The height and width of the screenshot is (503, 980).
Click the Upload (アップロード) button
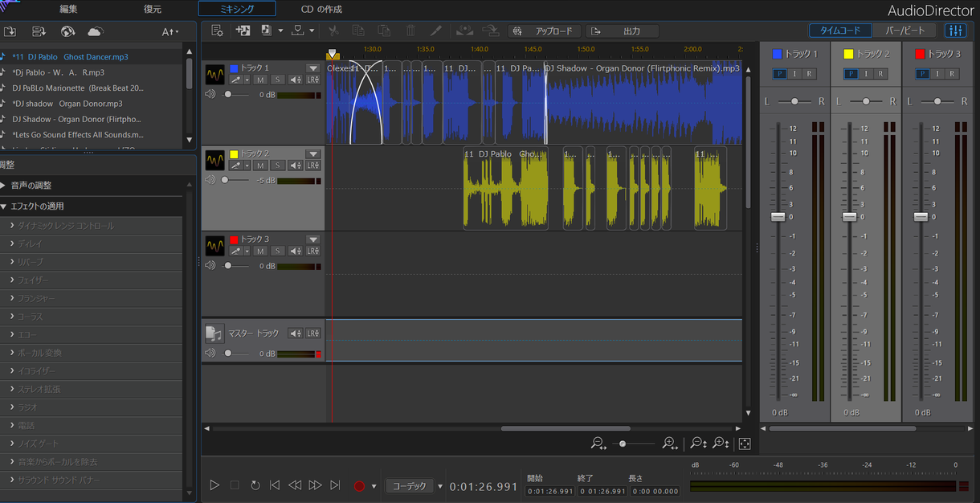545,31
